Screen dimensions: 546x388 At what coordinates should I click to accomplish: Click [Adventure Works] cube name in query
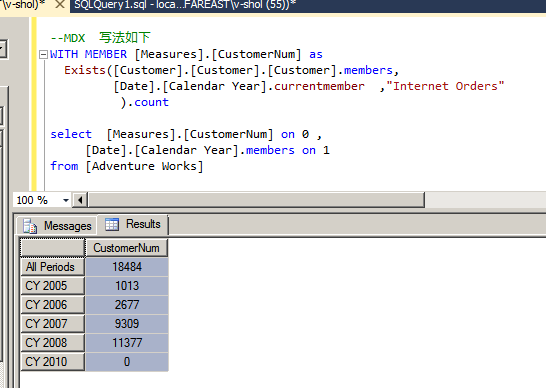[x=145, y=166]
